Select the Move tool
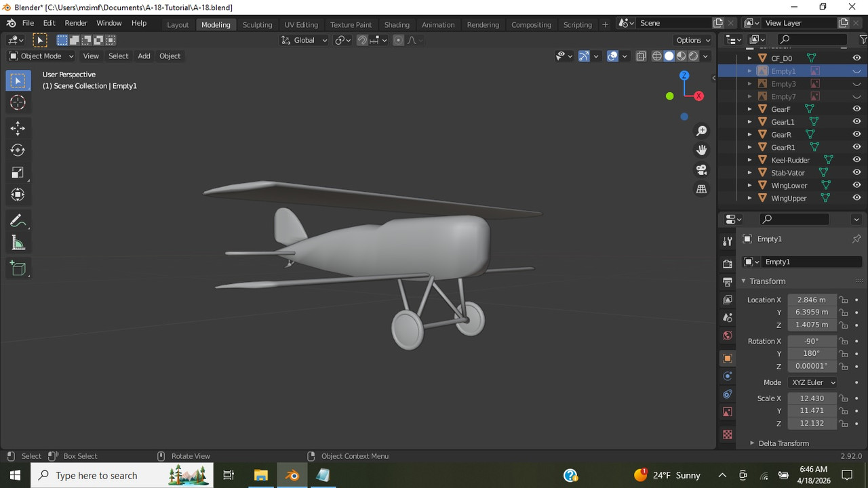 click(x=18, y=128)
